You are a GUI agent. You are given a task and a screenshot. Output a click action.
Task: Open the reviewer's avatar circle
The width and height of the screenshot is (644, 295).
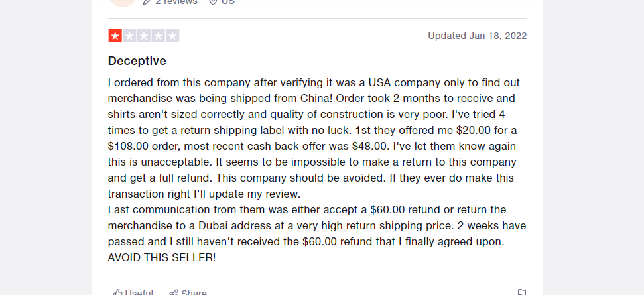(x=123, y=3)
